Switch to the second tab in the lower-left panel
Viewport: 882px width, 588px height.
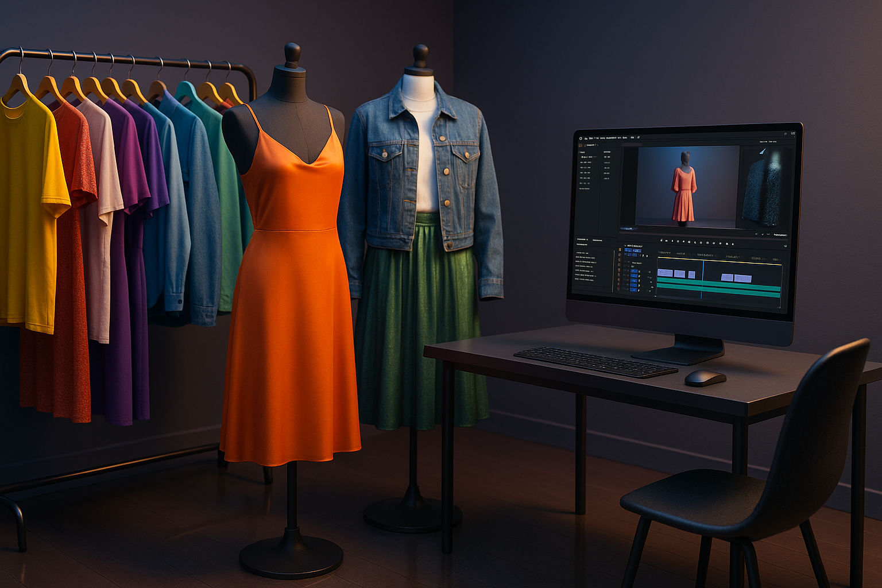(x=598, y=241)
